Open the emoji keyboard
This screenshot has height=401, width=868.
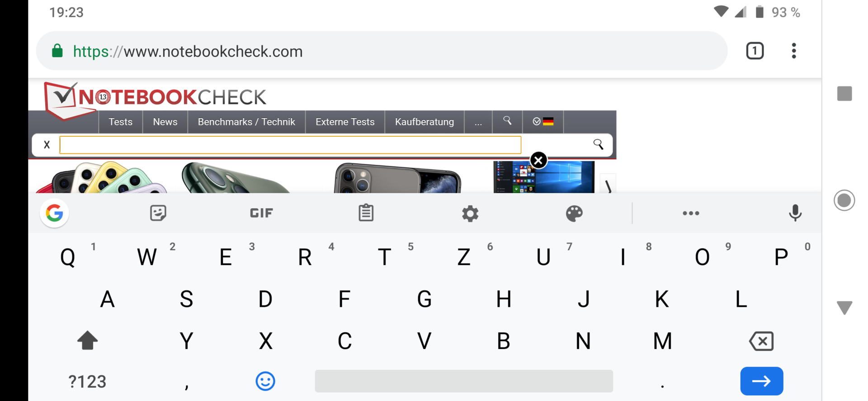click(265, 382)
